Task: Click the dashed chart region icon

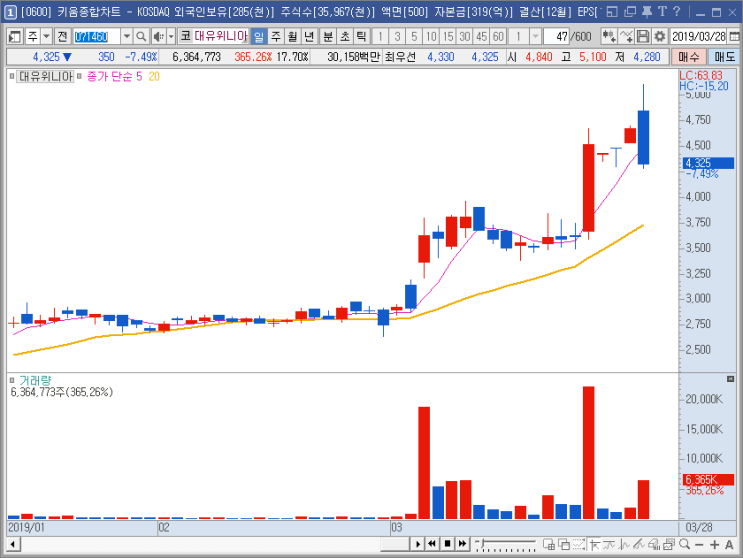Action: (x=579, y=544)
